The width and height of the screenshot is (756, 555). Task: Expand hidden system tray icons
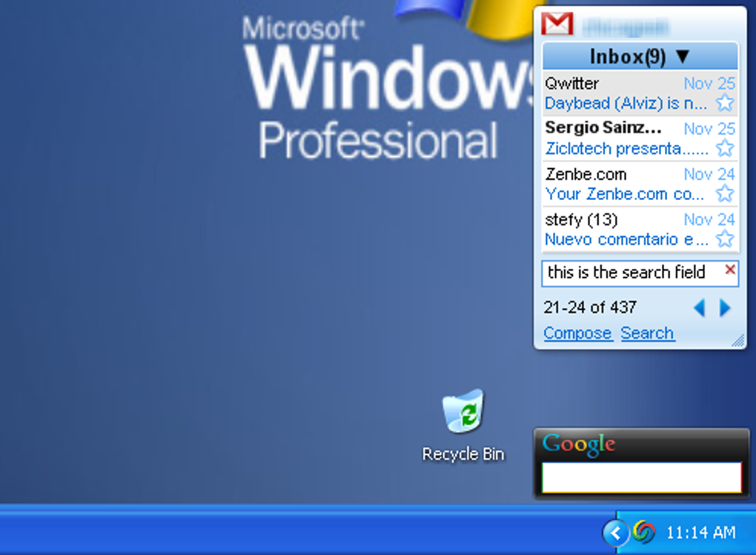point(616,533)
